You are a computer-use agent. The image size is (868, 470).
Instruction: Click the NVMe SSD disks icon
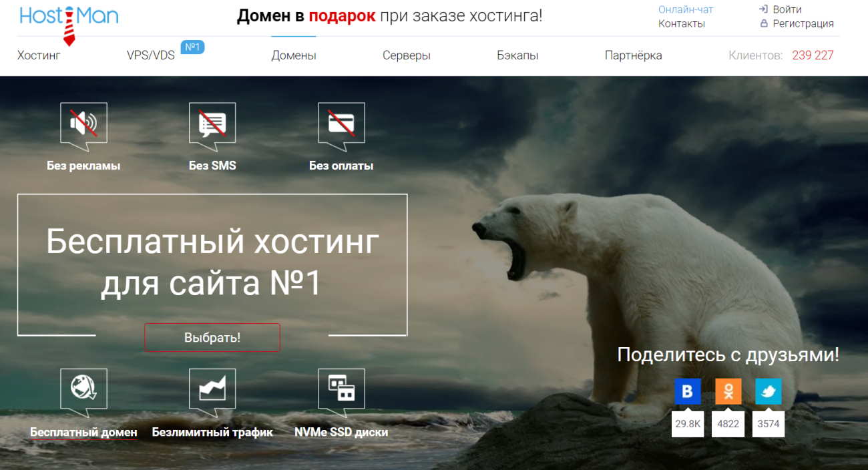341,389
